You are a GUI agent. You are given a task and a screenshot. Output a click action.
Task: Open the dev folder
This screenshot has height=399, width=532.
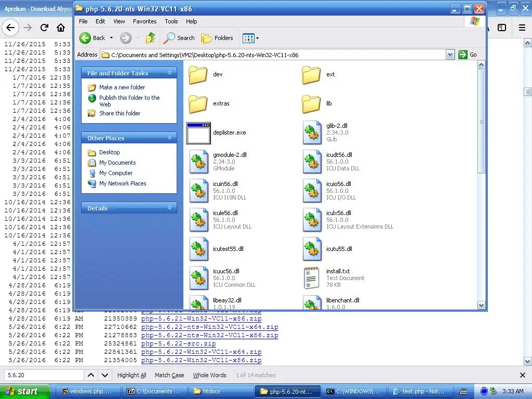[198, 75]
